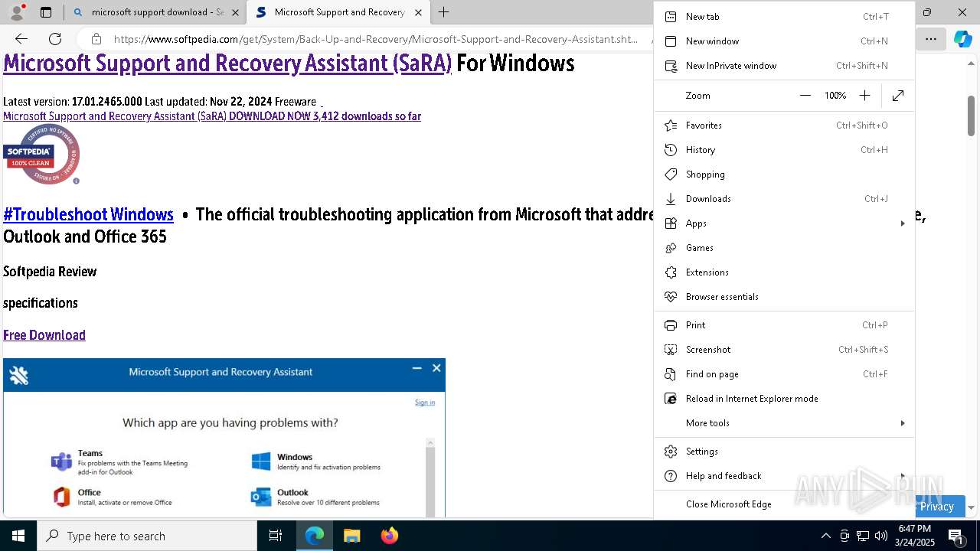Reload in Internet Explorer mode
Viewport: 980px width, 551px height.
click(784, 399)
